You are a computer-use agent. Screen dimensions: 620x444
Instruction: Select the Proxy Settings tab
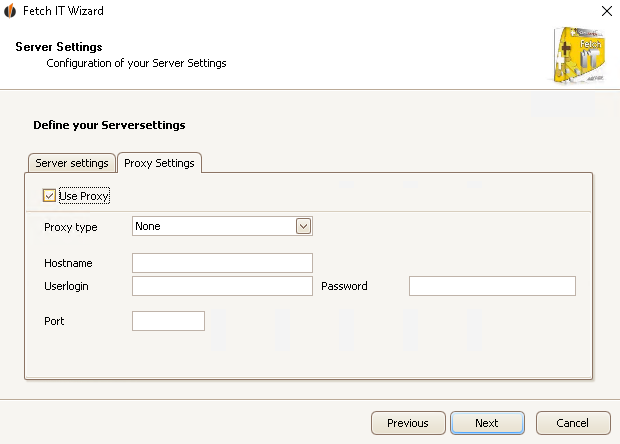coord(159,163)
